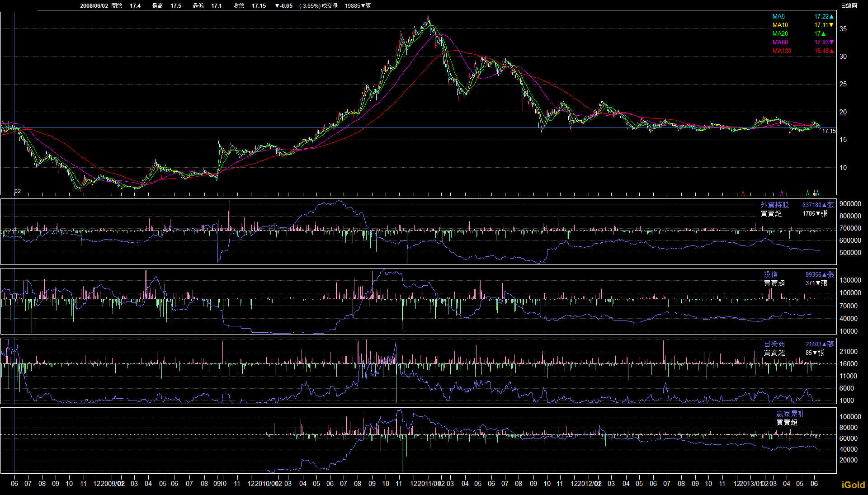Click the 自營商 indicator label
This screenshot has width=868, height=495.
[x=774, y=344]
